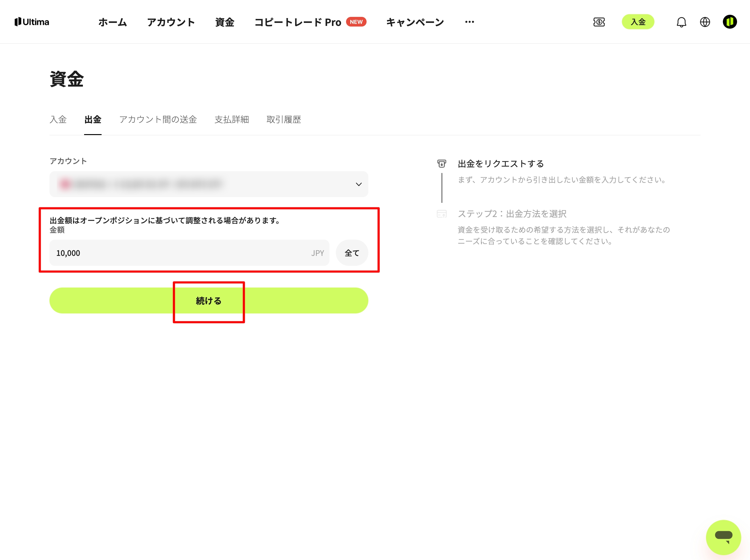Viewport: 750px width, 560px height.
Task: Switch to the 入金 tab
Action: pyautogui.click(x=58, y=120)
